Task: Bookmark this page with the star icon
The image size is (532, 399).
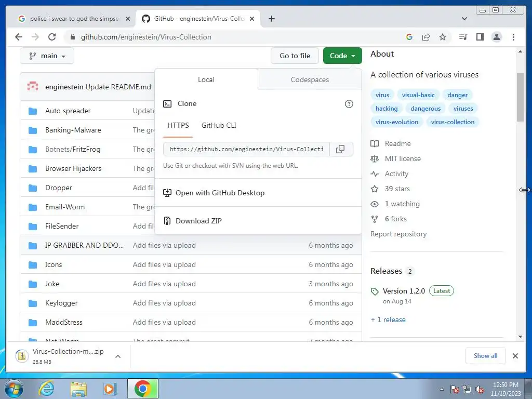Action: point(443,37)
